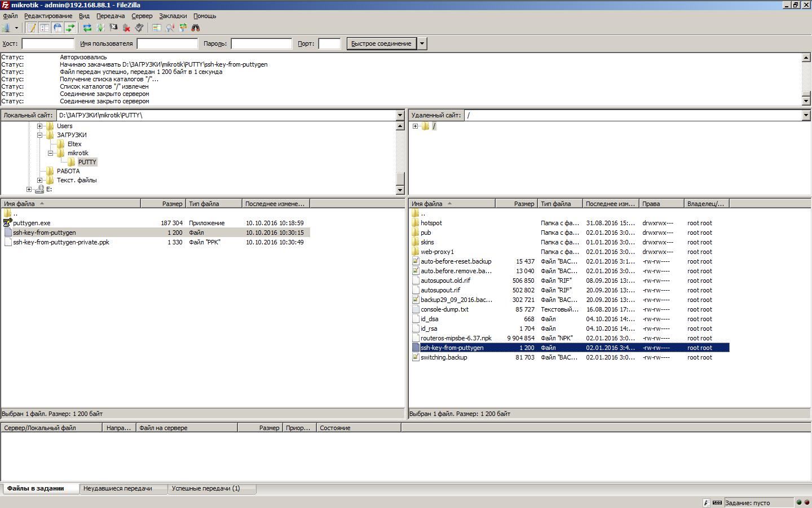This screenshot has width=812, height=508.
Task: Open local site path dropdown
Action: pos(400,115)
